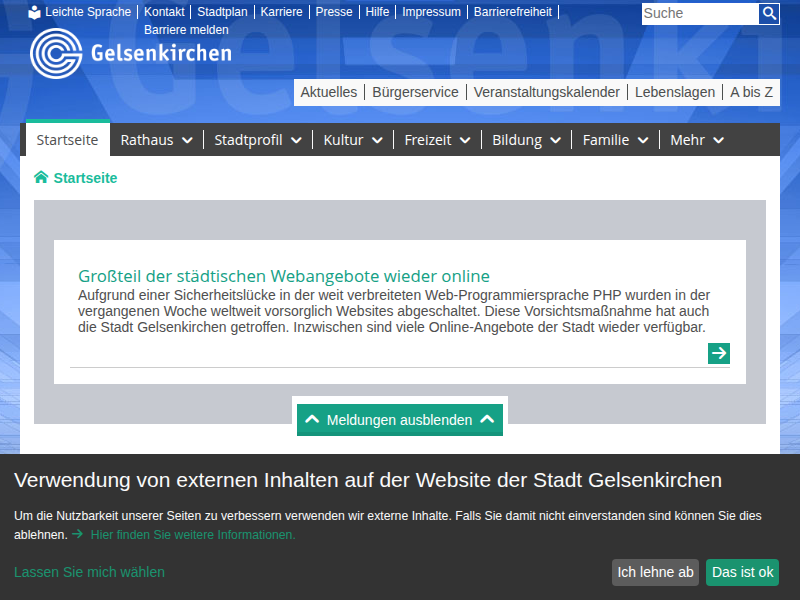Open the Presse link
Viewport: 800px width, 600px height.
334,12
